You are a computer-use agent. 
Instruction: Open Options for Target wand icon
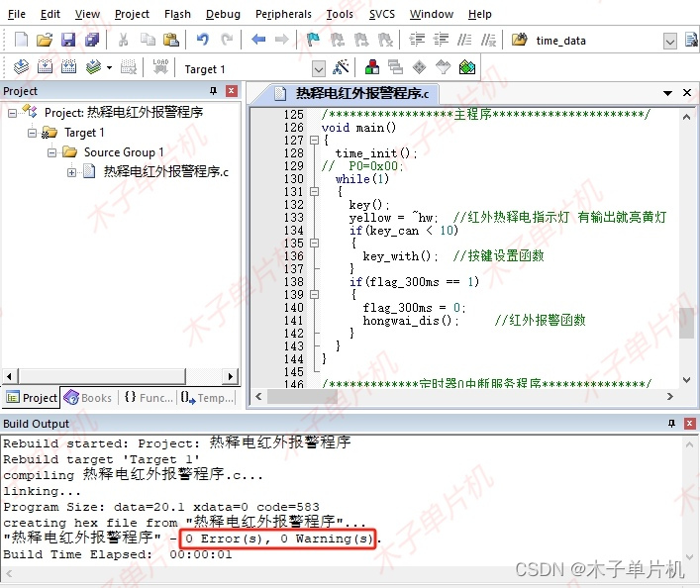pyautogui.click(x=341, y=67)
